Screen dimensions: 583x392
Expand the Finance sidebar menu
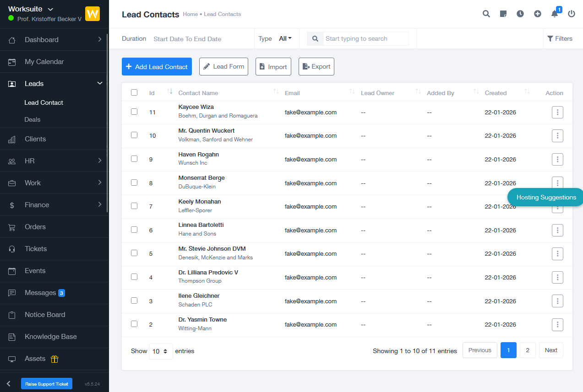point(54,205)
